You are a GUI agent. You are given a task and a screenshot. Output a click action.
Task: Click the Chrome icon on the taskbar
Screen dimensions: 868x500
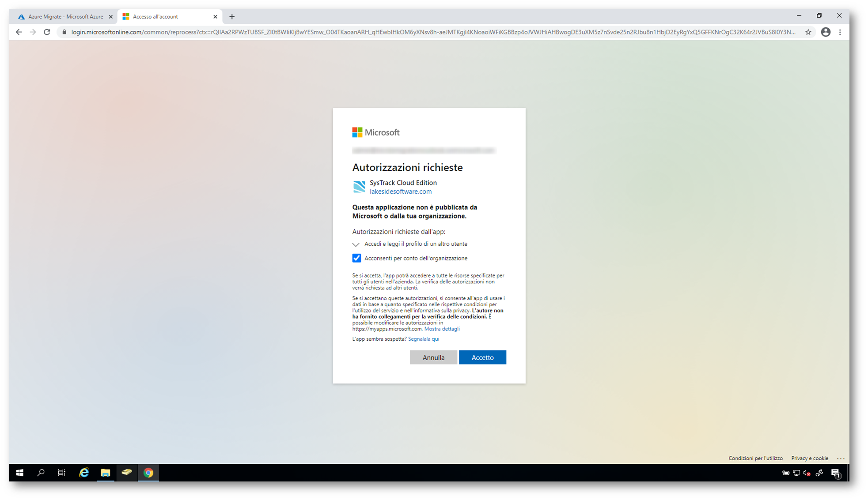click(x=148, y=473)
